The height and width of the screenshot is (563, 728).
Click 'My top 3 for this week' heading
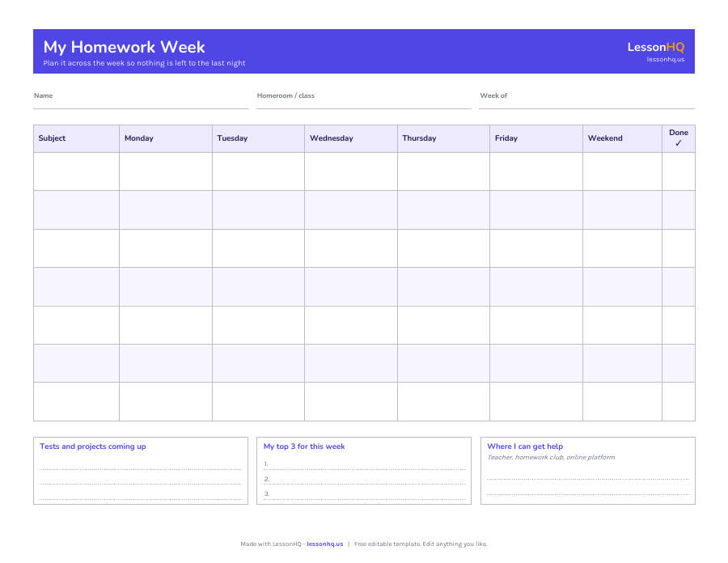coord(304,447)
